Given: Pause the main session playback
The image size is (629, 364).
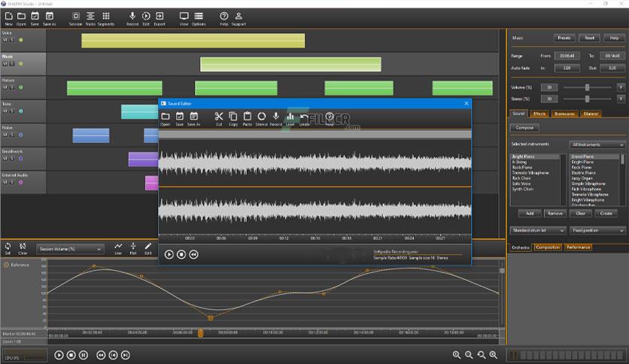Looking at the screenshot, I should [84, 355].
